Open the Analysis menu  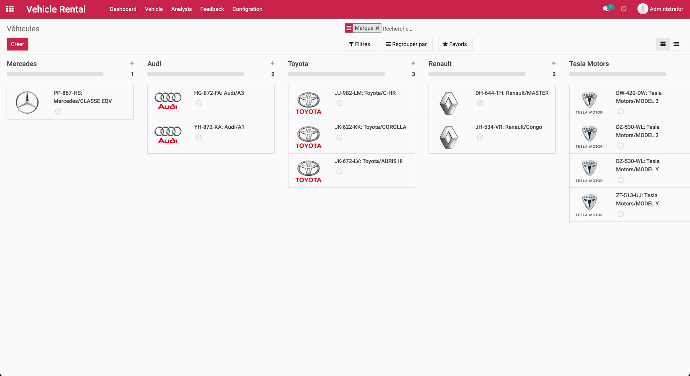click(x=181, y=9)
